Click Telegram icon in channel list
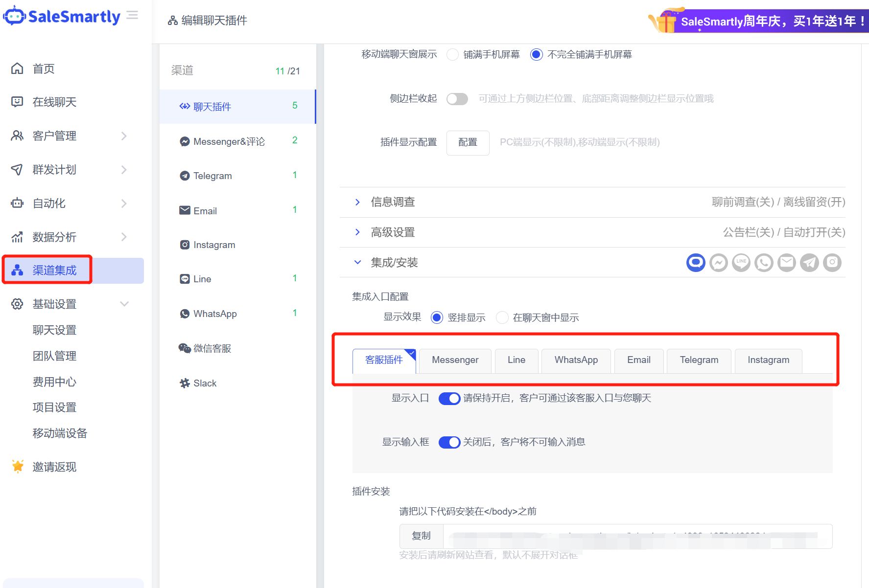 click(185, 176)
